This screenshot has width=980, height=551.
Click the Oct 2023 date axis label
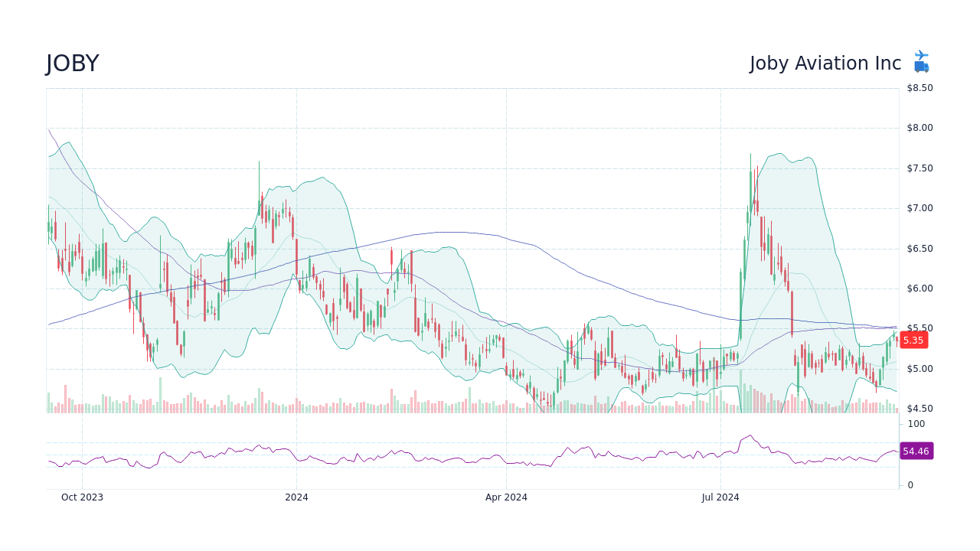(x=82, y=497)
